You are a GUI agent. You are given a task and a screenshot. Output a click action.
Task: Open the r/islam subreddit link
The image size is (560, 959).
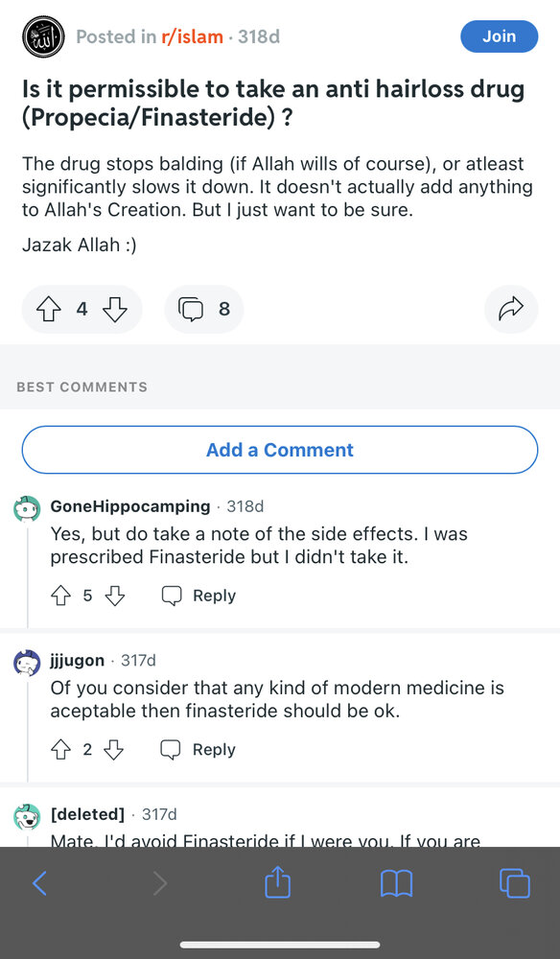192,36
